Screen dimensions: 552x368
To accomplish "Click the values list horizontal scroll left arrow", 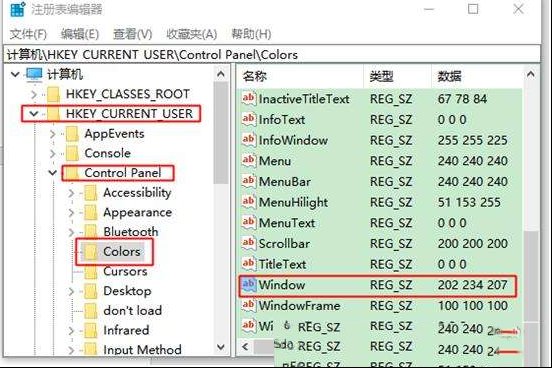I will 246,347.
